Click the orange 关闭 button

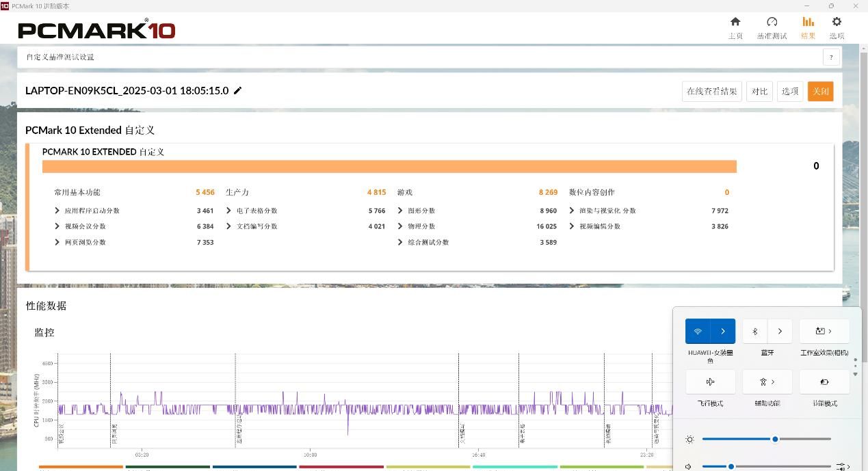tap(820, 92)
